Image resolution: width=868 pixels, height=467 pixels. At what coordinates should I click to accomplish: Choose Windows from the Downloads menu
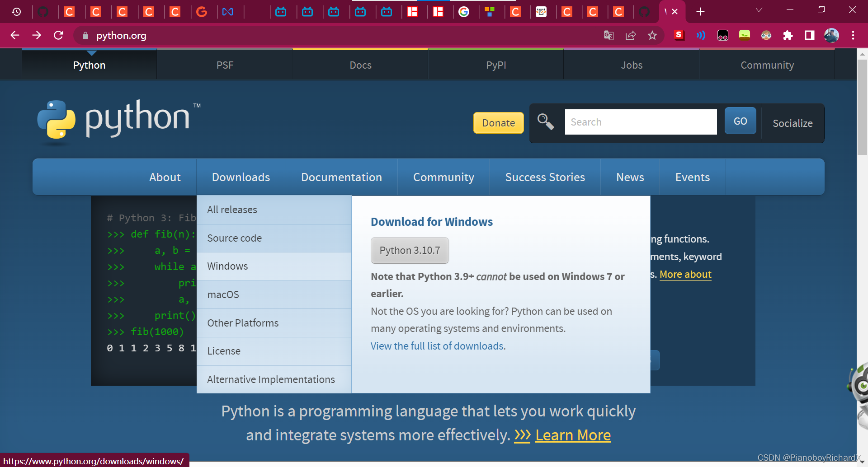pyautogui.click(x=274, y=266)
